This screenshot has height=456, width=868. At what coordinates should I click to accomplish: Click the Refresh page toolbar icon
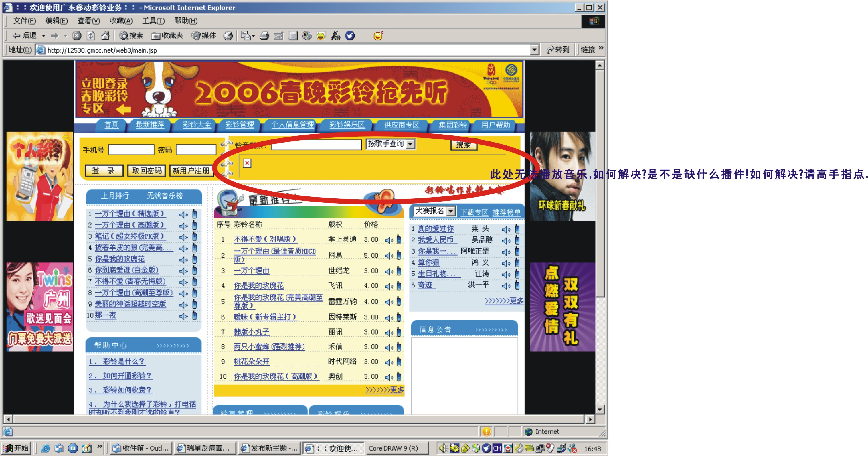click(x=91, y=36)
